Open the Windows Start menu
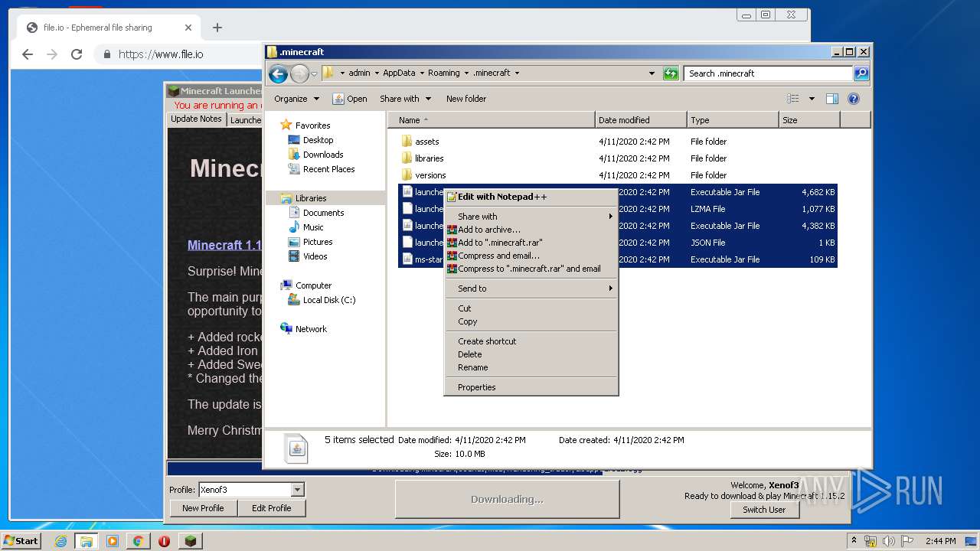Viewport: 980px width, 551px height. coord(21,541)
